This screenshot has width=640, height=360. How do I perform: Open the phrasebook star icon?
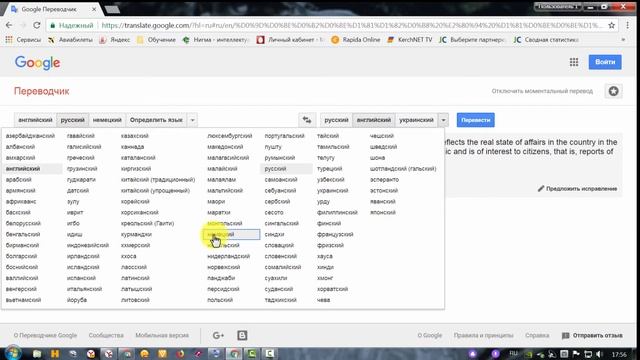[613, 91]
